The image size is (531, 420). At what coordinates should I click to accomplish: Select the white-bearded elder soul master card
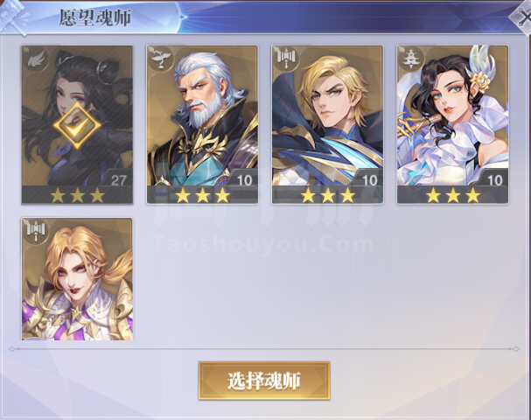tap(202, 124)
